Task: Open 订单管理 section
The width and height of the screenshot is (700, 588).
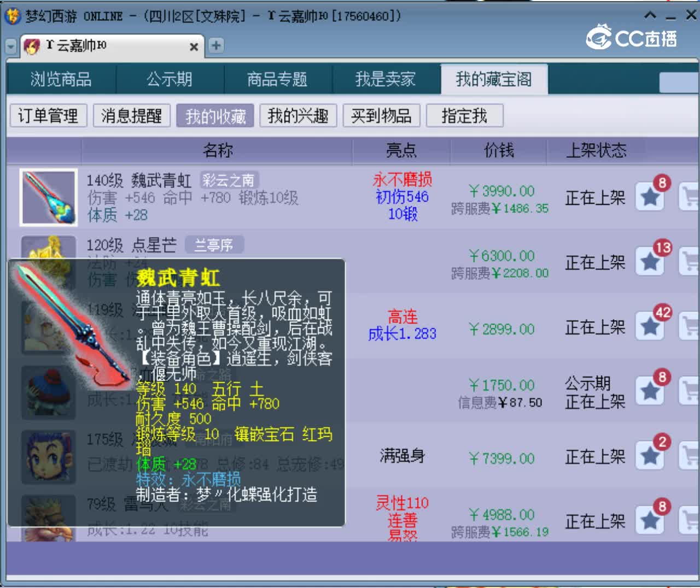Action: [48, 116]
